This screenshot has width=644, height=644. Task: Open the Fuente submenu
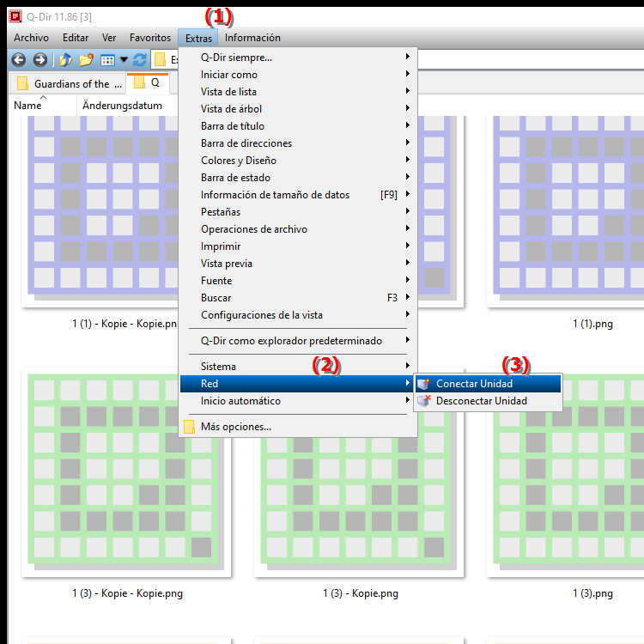(x=299, y=281)
